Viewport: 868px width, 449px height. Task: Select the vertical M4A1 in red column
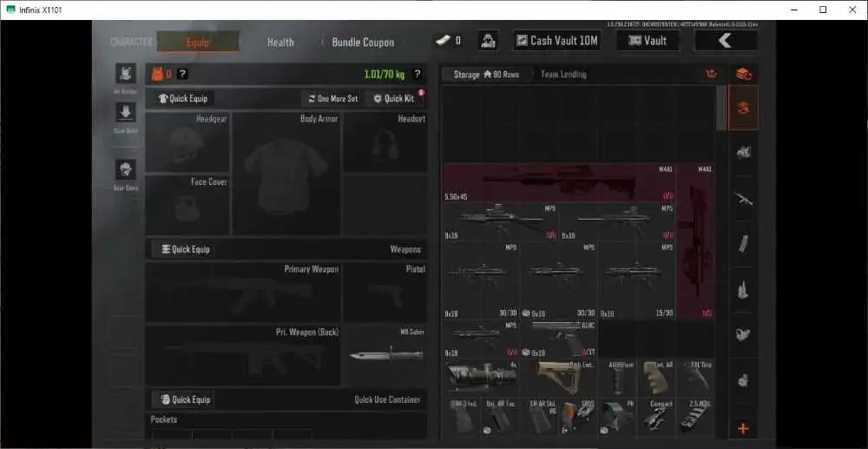pos(695,241)
